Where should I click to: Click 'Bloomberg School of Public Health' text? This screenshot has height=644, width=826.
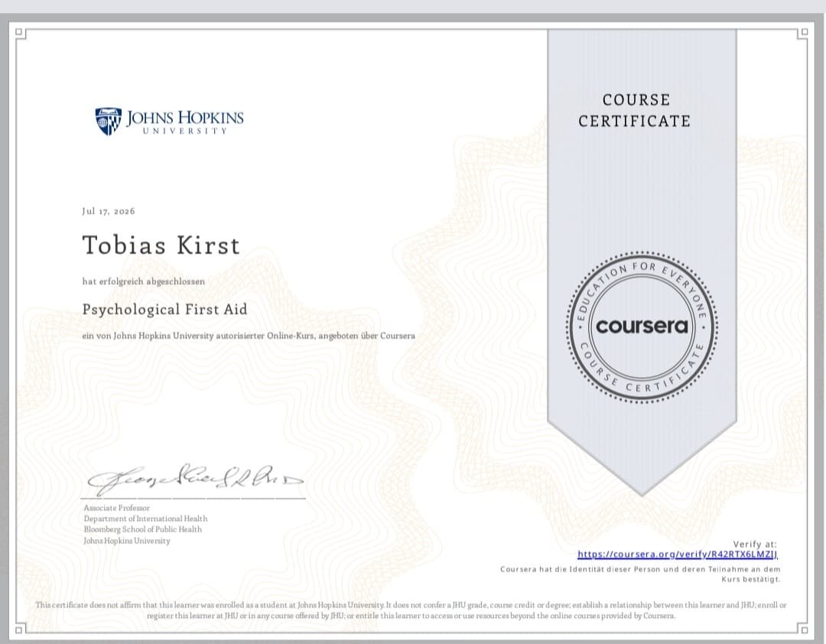[x=143, y=529]
